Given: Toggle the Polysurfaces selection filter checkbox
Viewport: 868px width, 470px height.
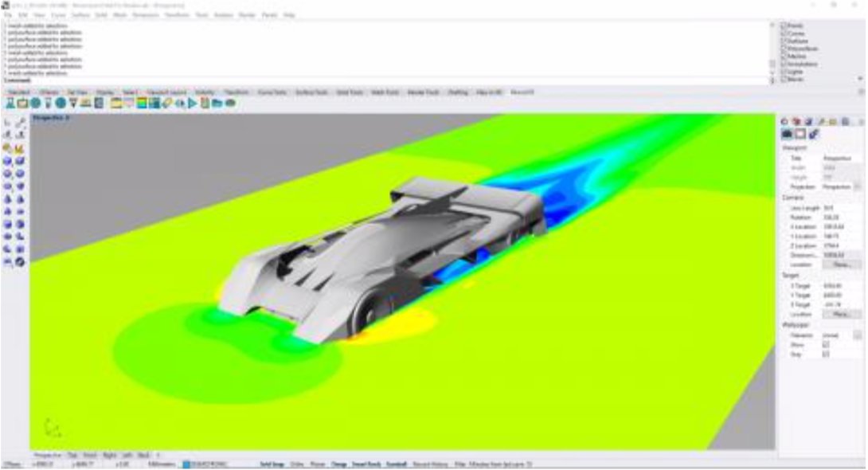Looking at the screenshot, I should [x=784, y=49].
